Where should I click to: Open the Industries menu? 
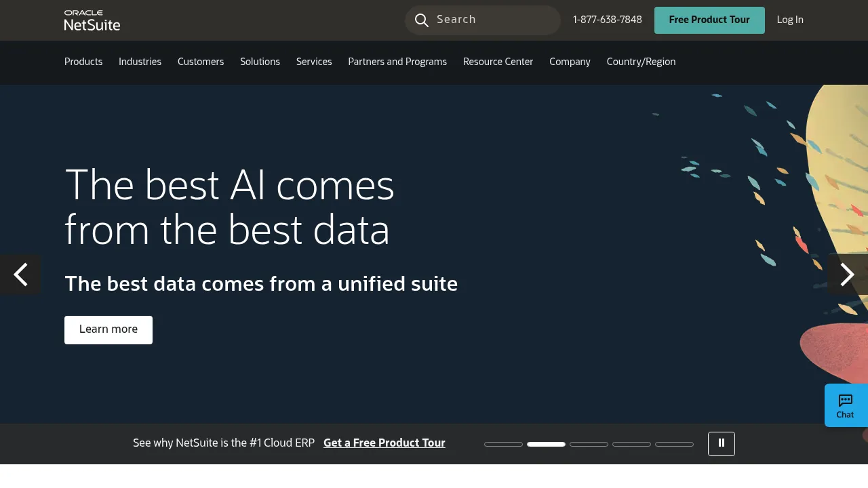140,62
